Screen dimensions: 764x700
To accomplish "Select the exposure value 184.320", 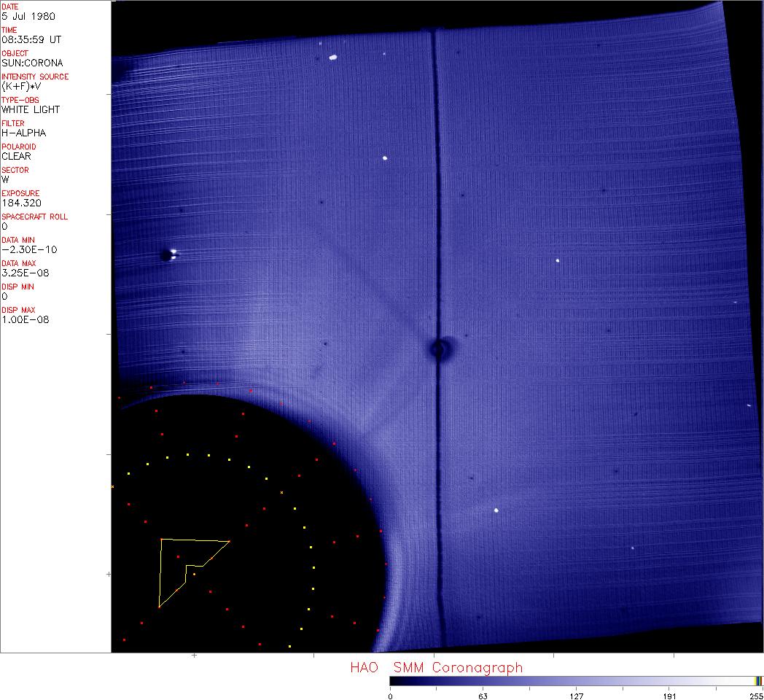I will point(21,203).
